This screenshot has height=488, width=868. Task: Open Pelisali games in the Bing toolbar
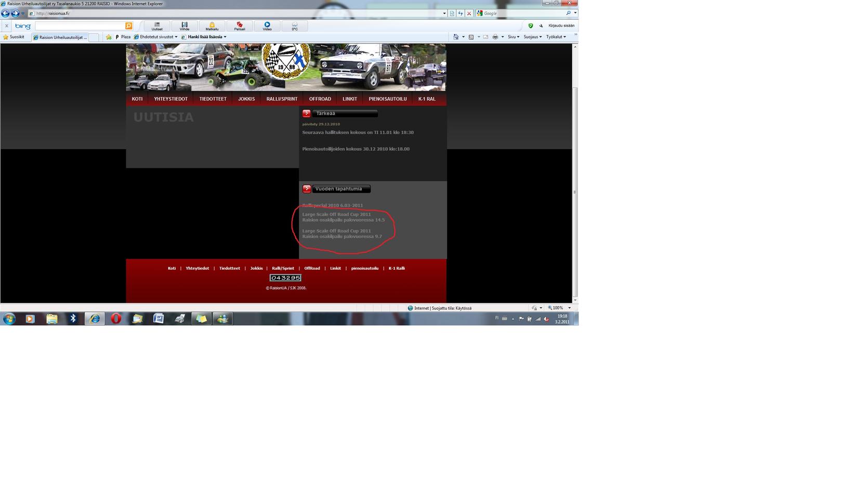[x=240, y=26]
